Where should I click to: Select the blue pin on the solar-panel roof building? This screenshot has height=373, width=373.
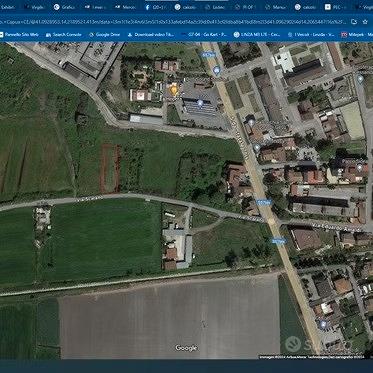coord(200,103)
